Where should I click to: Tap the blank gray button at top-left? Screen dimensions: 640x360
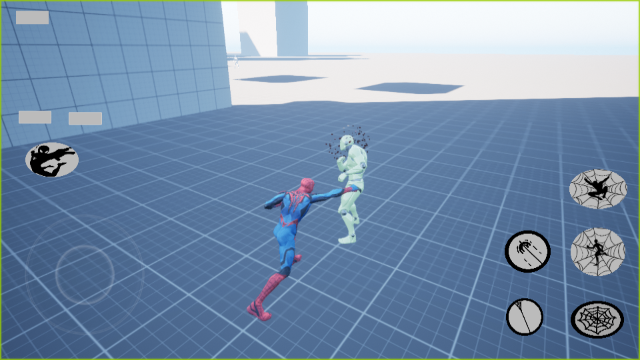point(33,18)
